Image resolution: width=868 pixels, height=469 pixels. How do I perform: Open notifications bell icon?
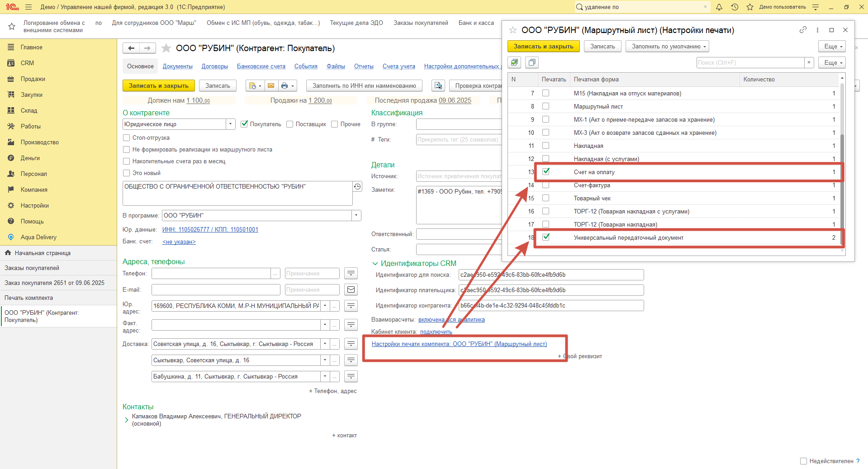(x=719, y=7)
